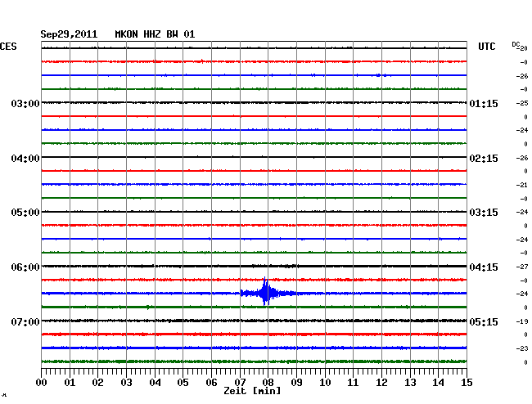
Task: Click the DC offset column header
Action: pos(516,45)
